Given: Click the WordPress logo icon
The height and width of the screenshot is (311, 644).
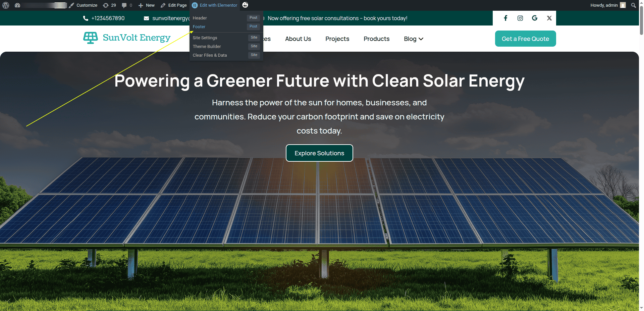Looking at the screenshot, I should pos(6,5).
